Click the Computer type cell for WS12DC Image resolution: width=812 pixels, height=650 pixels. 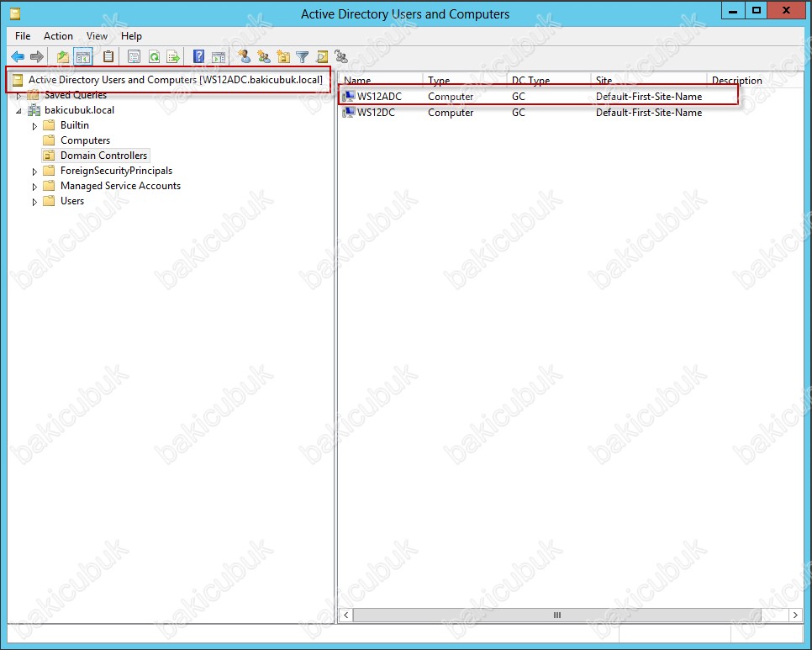[x=451, y=113]
